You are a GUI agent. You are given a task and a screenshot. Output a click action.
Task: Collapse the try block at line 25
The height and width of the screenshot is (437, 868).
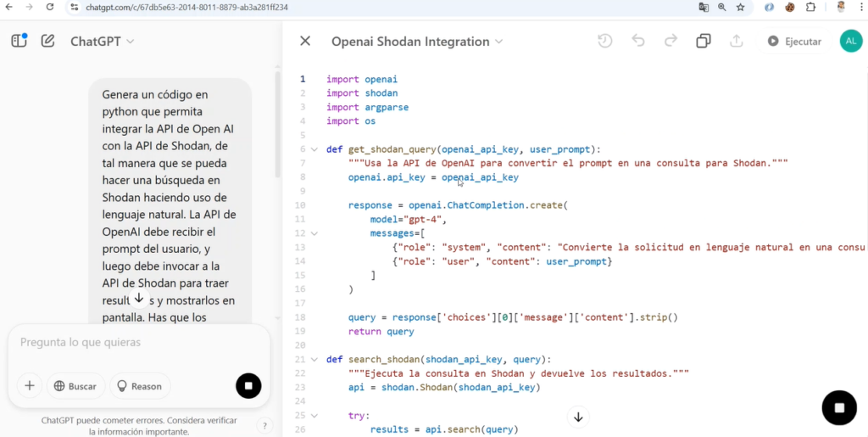pos(314,416)
